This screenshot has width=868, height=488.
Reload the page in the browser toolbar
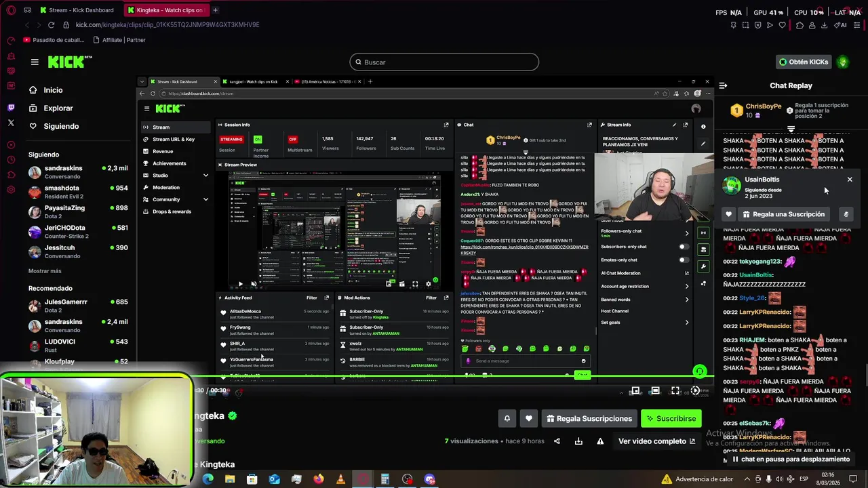coord(51,25)
